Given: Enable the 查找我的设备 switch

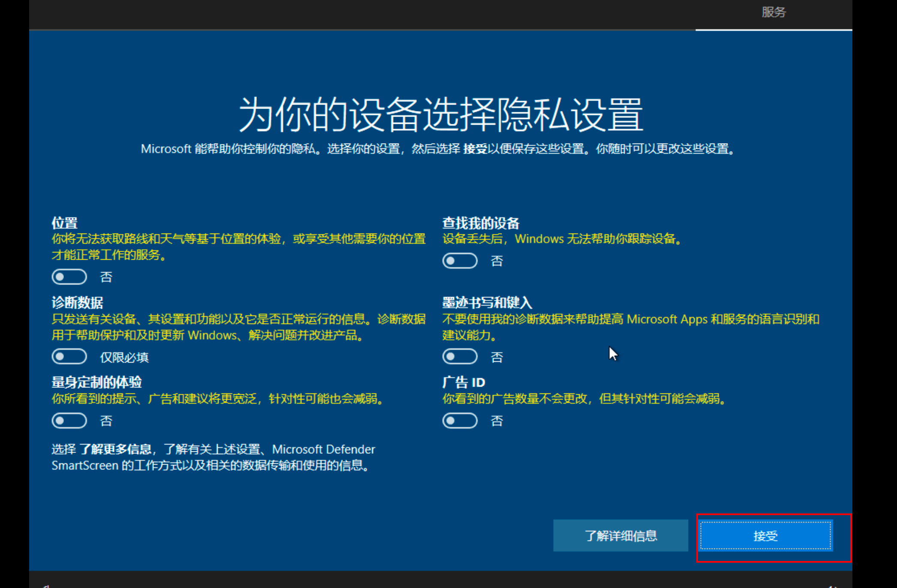Looking at the screenshot, I should (460, 261).
